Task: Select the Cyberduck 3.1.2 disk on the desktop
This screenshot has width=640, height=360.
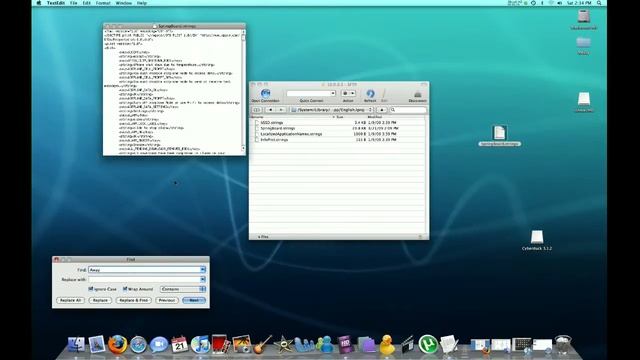Action: (537, 240)
